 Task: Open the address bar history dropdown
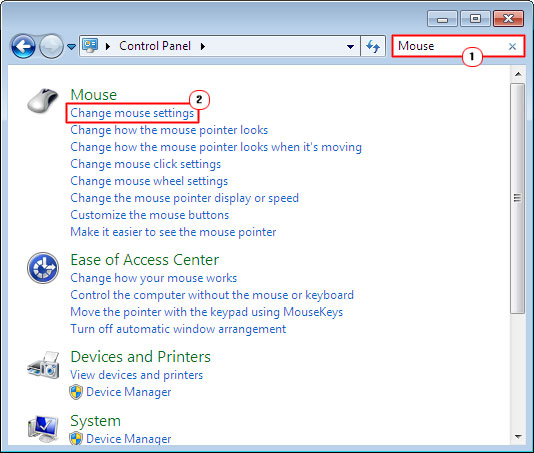pyautogui.click(x=350, y=46)
